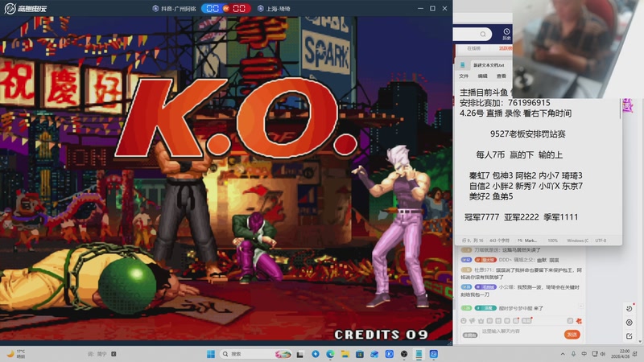
Task: Click the crown icon in the chat toolbar
Action: tap(481, 321)
